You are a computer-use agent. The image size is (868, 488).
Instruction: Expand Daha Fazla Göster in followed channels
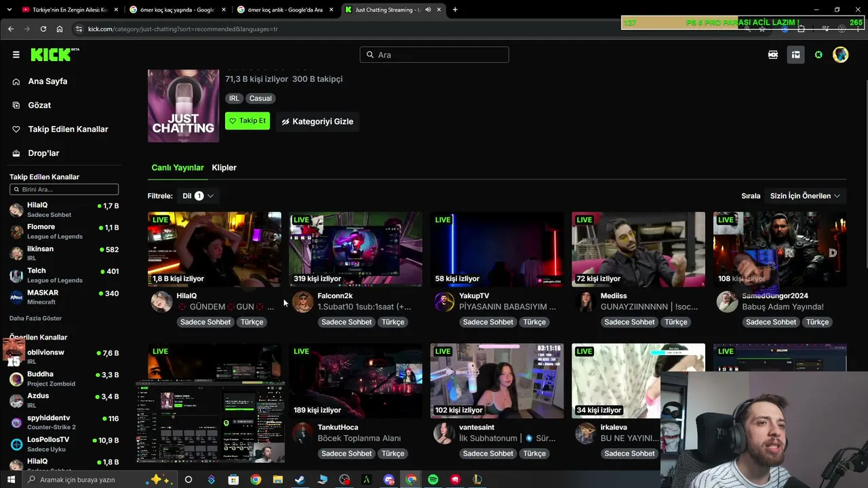35,318
